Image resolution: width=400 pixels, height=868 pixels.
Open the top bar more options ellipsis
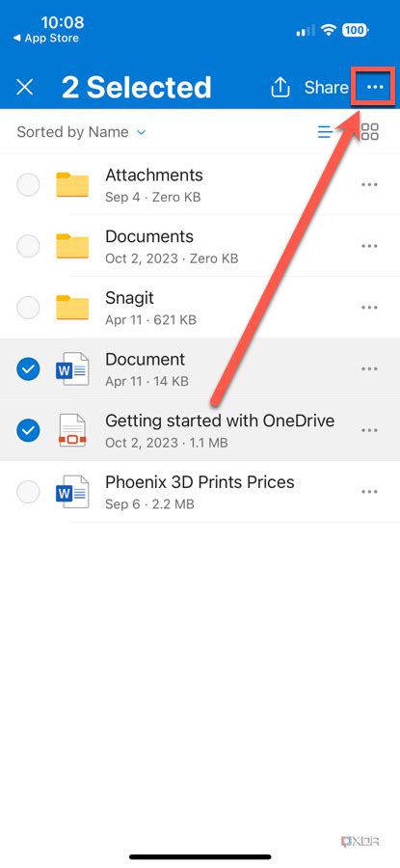375,88
